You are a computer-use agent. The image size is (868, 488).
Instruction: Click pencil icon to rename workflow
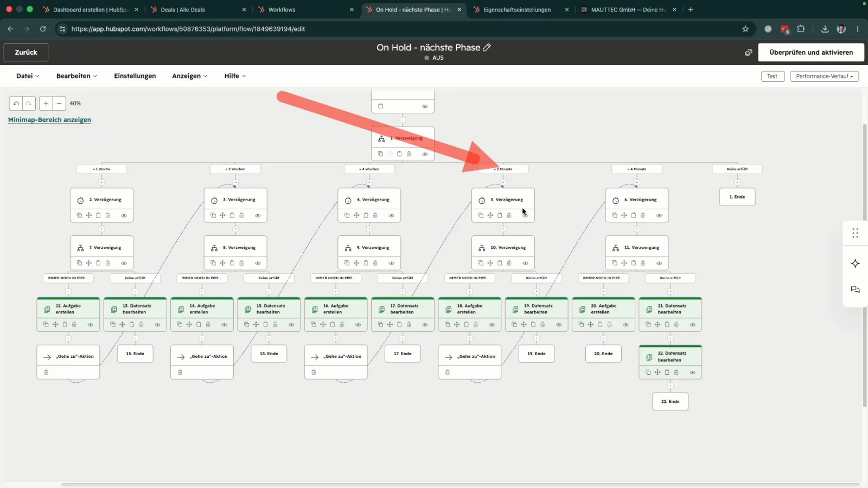click(x=487, y=48)
